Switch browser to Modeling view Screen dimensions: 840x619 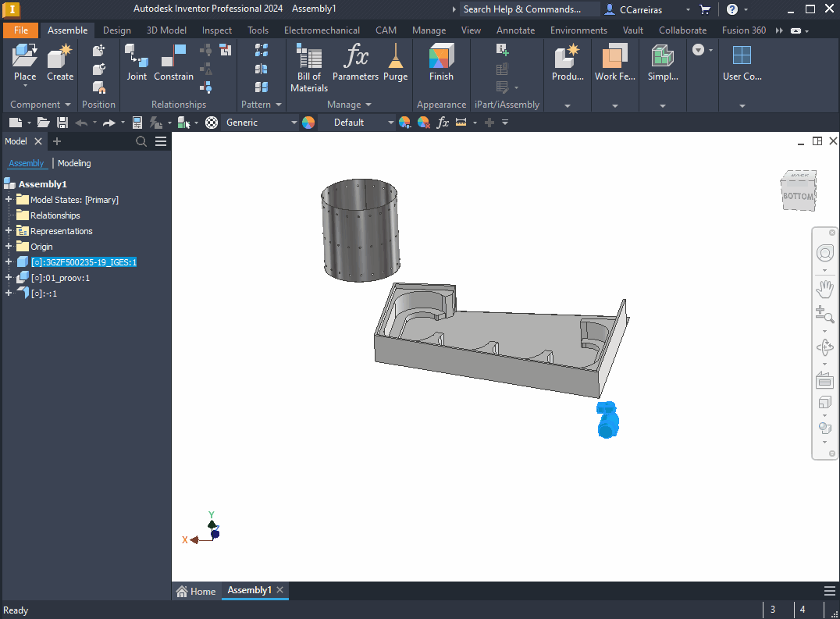pos(74,163)
